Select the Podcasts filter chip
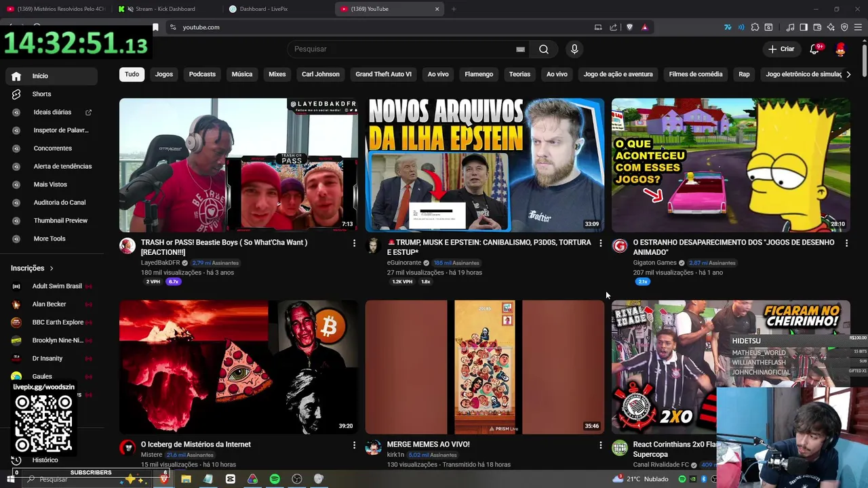 point(202,74)
